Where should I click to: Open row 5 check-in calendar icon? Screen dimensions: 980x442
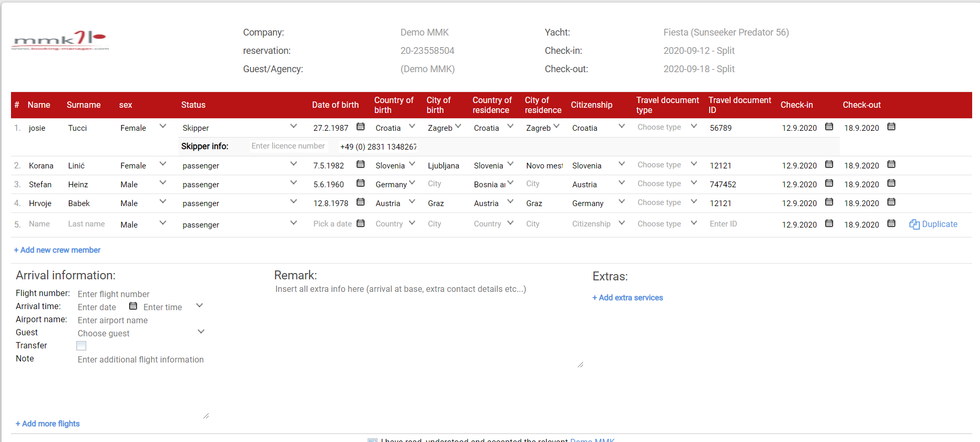click(829, 223)
